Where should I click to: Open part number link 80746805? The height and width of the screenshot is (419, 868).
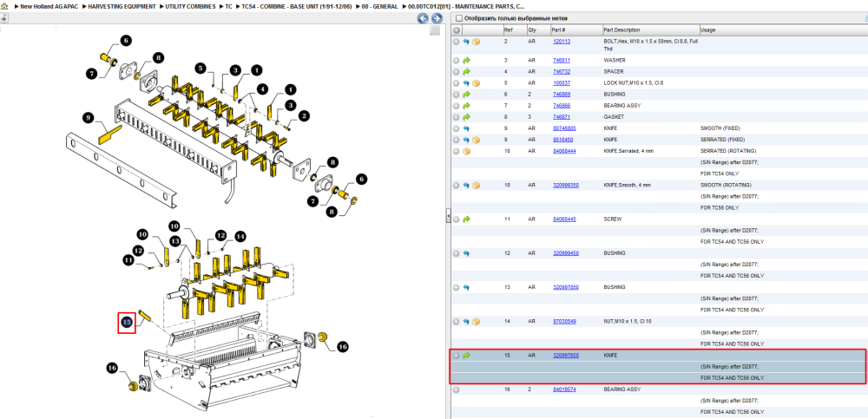click(x=564, y=128)
